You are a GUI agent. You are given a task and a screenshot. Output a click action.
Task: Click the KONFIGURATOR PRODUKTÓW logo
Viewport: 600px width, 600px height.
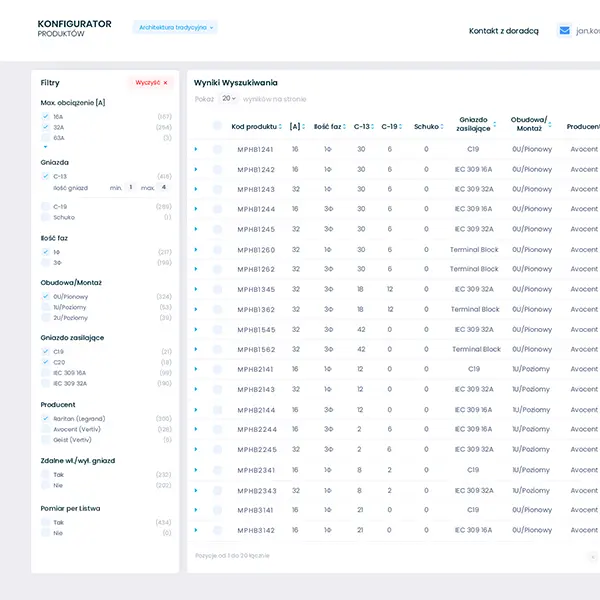[74, 28]
